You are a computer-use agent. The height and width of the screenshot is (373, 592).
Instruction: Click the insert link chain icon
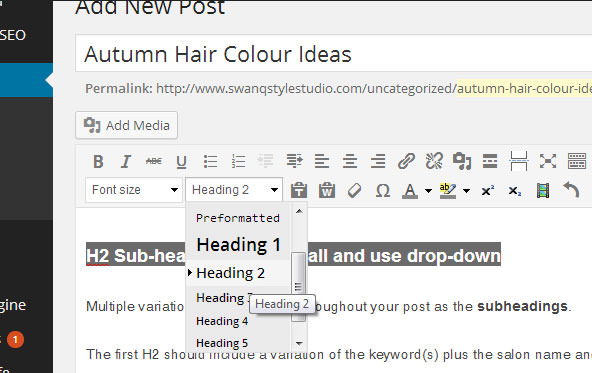pyautogui.click(x=407, y=161)
